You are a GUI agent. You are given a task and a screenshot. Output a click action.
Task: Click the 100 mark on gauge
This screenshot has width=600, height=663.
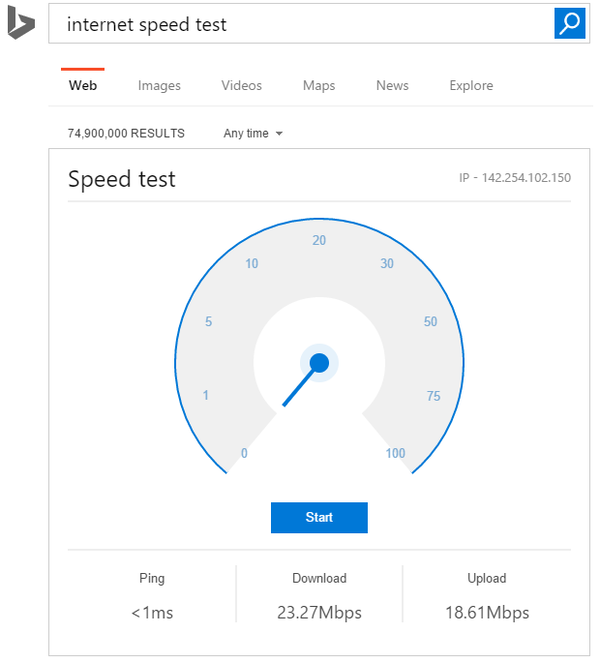[395, 454]
